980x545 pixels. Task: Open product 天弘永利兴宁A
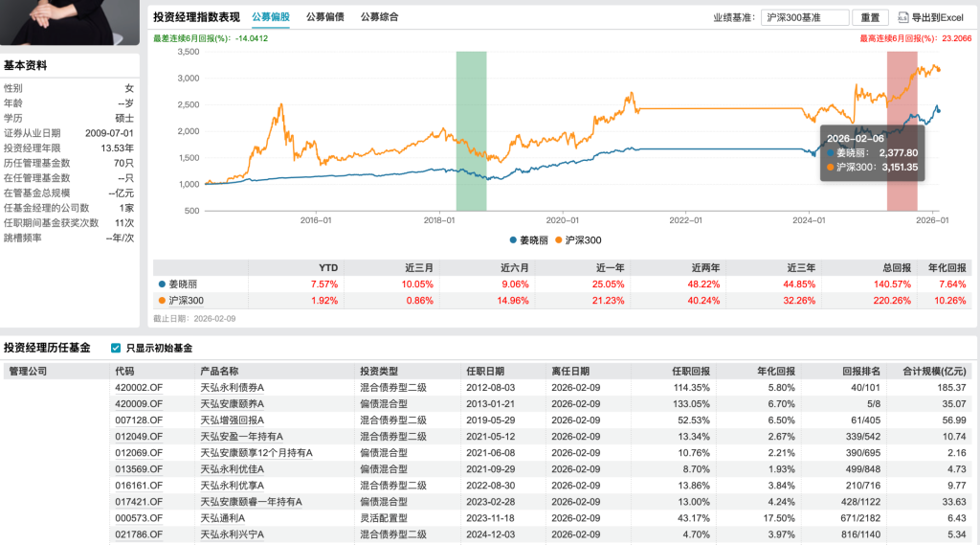click(232, 534)
